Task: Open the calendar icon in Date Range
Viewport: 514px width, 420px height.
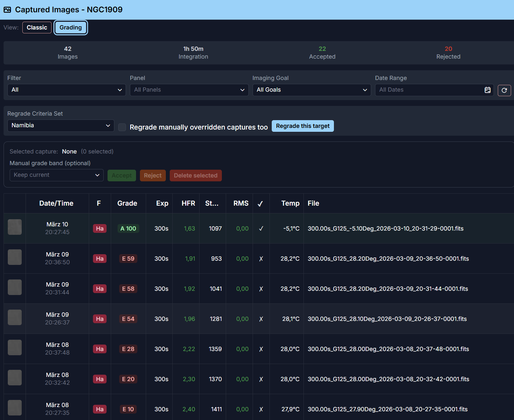Action: 487,90
